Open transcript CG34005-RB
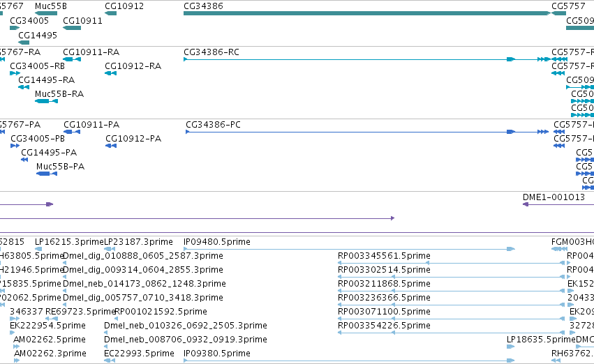594x364 pixels. click(x=37, y=66)
